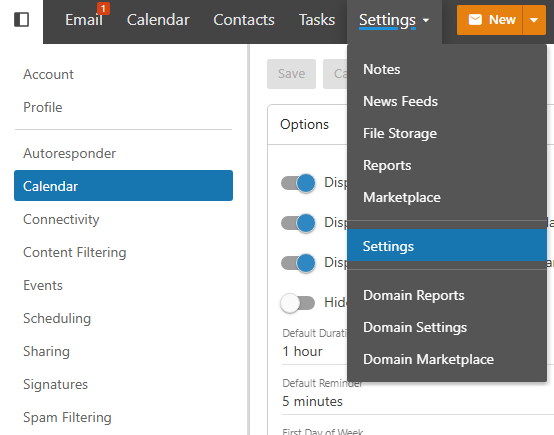Open Account settings in sidebar
This screenshot has height=435, width=554.
[x=123, y=75]
